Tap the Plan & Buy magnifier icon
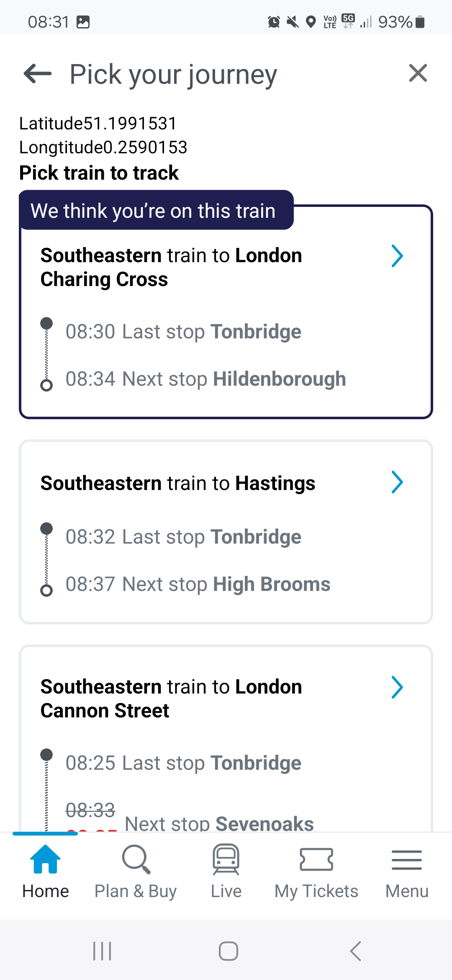452x980 pixels. coord(136,859)
